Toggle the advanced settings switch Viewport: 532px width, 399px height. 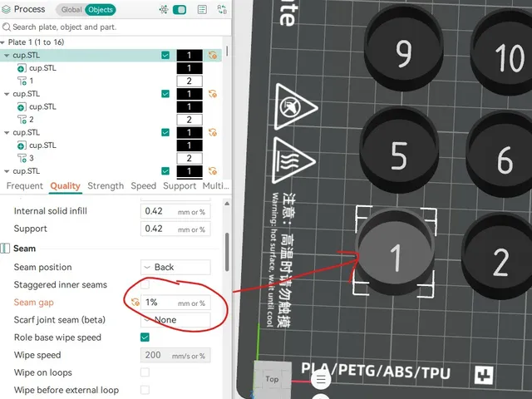coord(180,9)
